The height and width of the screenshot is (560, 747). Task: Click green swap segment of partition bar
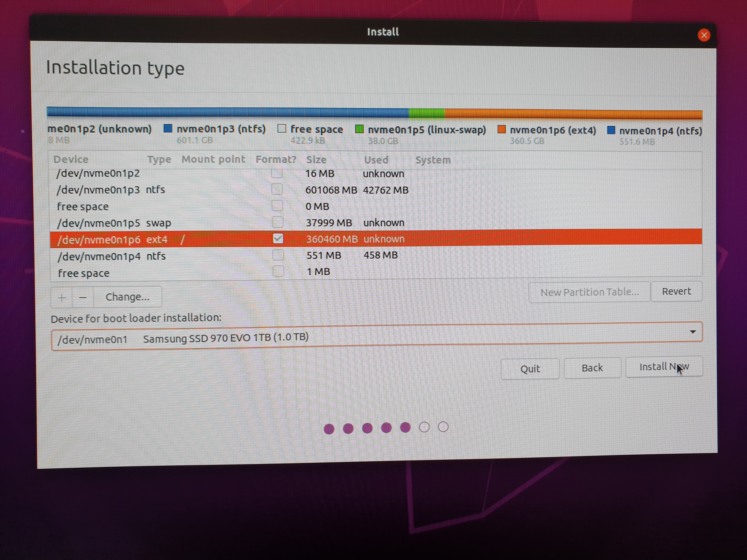point(427,113)
